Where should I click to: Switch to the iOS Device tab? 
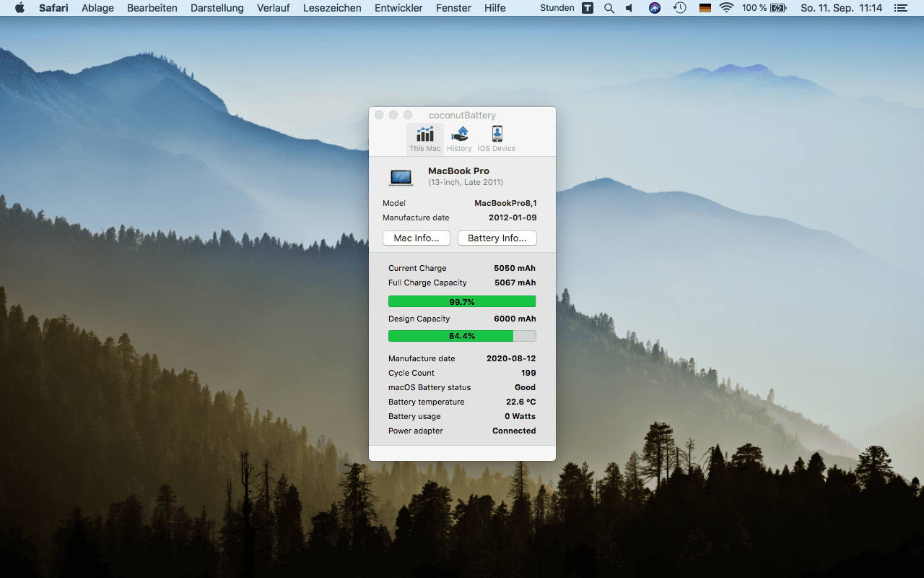click(x=497, y=139)
